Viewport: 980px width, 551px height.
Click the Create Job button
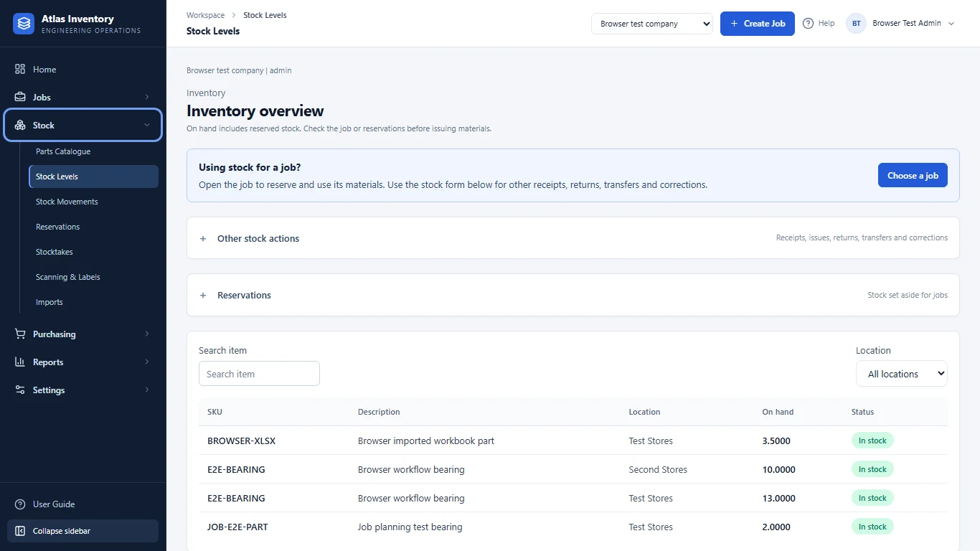[x=758, y=24]
